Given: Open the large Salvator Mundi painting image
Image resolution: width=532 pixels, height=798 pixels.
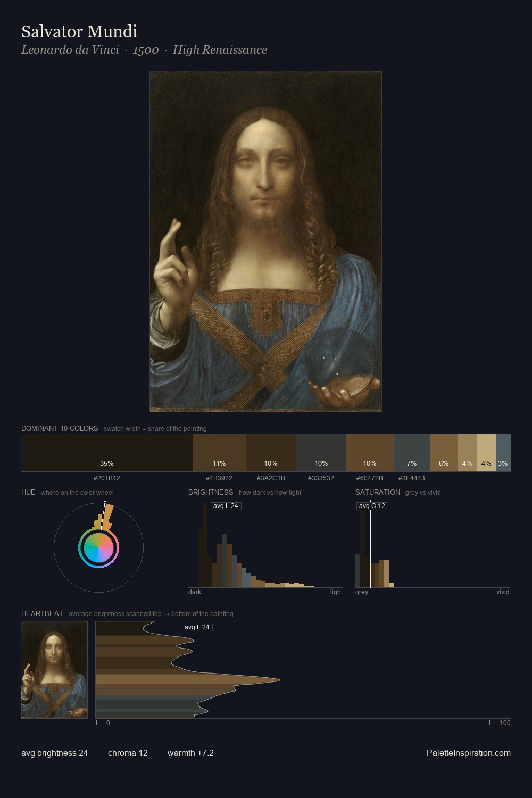Looking at the screenshot, I should point(265,242).
